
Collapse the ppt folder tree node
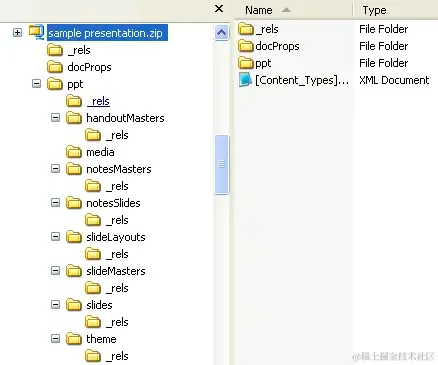point(36,84)
